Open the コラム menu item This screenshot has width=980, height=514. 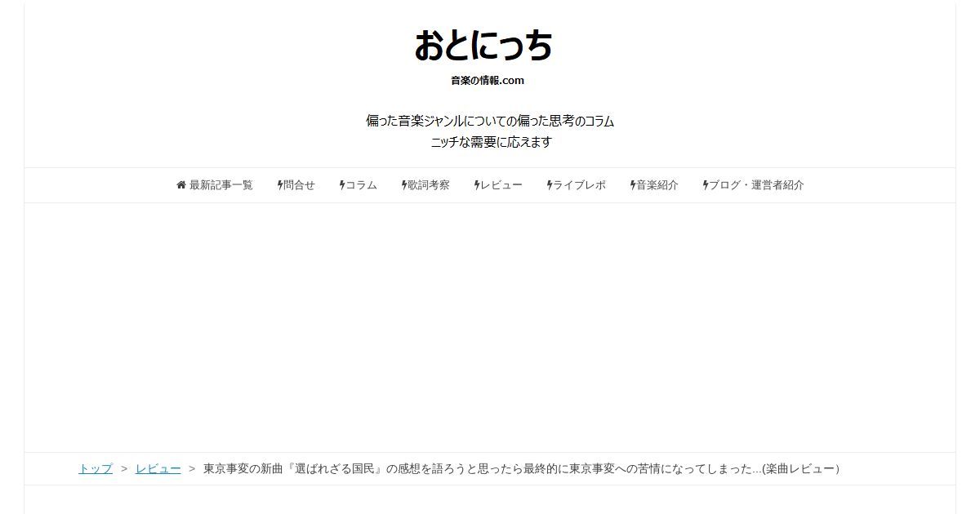(x=359, y=185)
